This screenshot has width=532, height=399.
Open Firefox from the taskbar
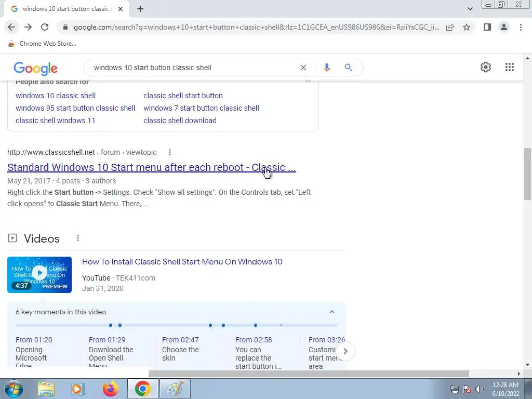pyautogui.click(x=111, y=389)
